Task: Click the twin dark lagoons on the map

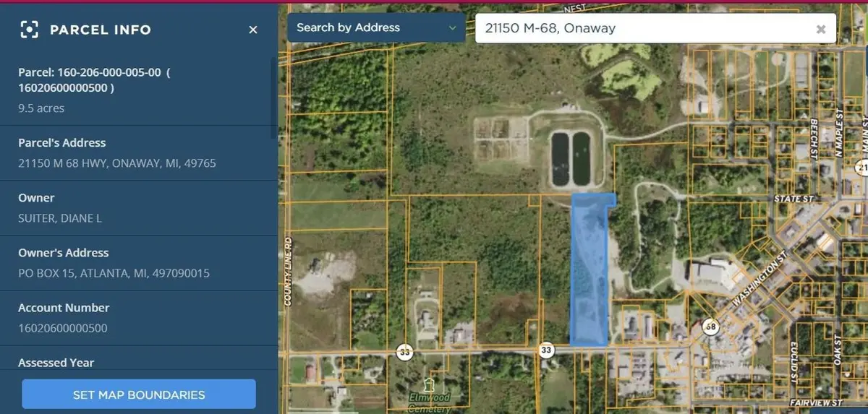Action: pos(570,158)
